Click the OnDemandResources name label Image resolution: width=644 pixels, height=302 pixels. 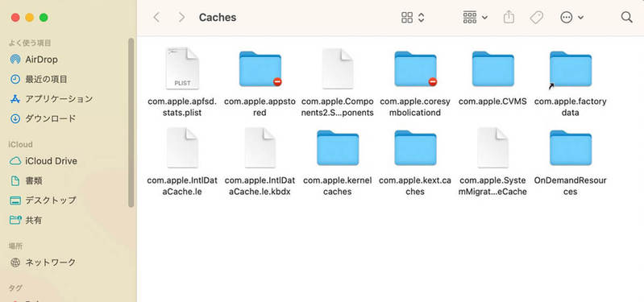click(570, 186)
